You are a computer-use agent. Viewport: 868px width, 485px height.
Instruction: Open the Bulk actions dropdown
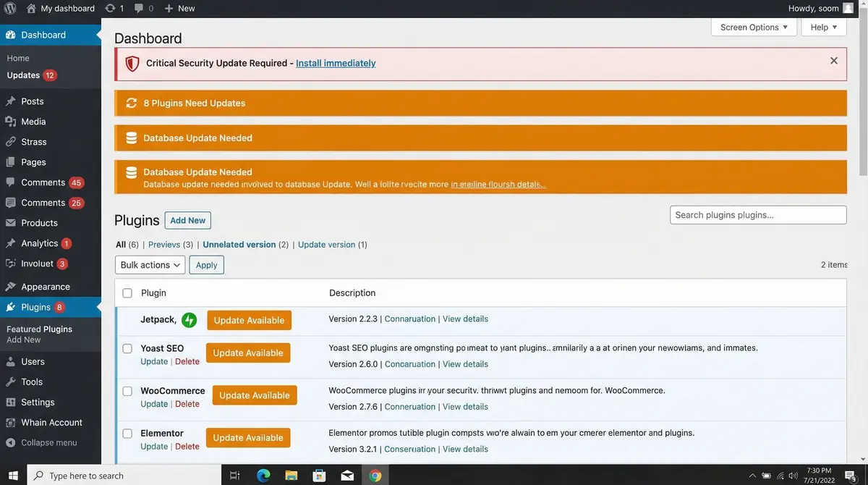[x=150, y=264]
